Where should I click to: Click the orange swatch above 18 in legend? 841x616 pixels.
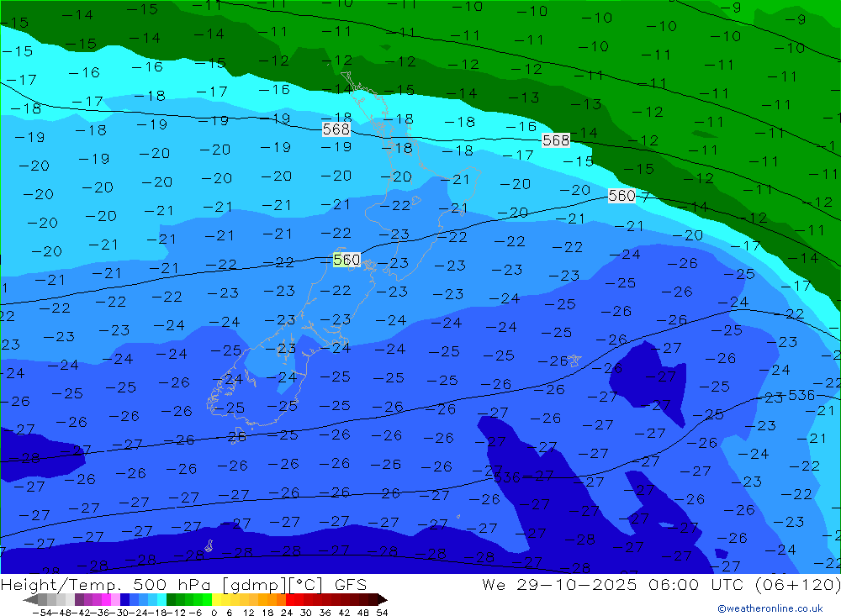272,599
